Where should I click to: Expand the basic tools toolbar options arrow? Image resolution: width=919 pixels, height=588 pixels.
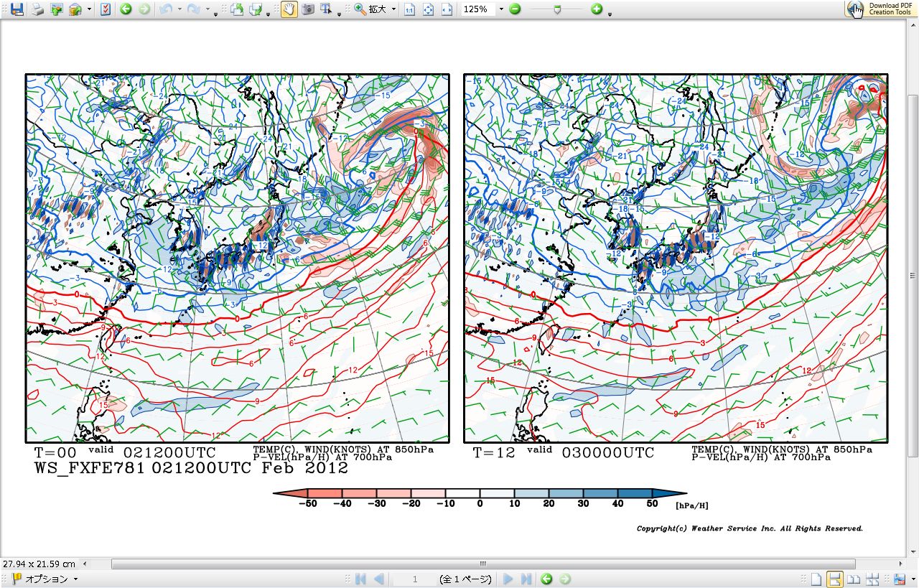click(339, 14)
